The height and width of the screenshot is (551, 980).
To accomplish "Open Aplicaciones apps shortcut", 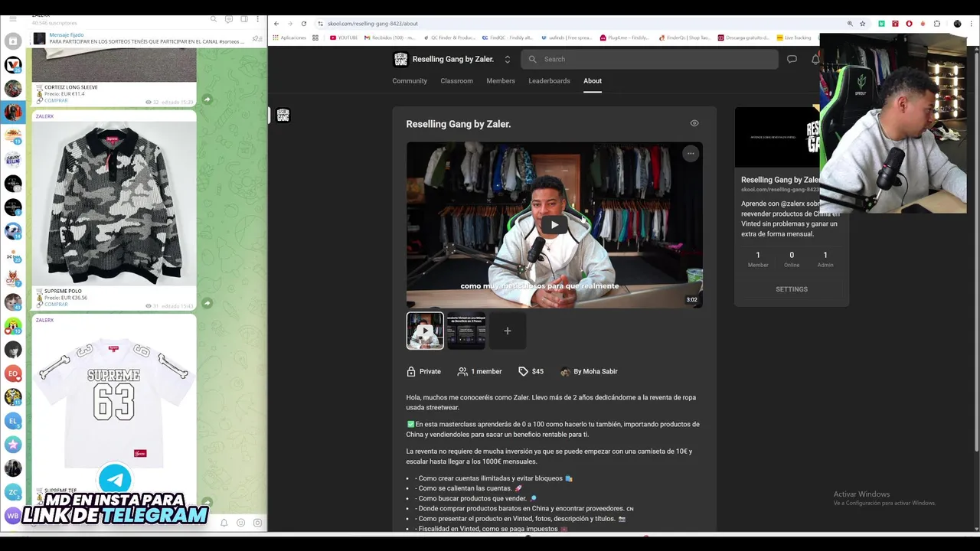I will point(289,37).
